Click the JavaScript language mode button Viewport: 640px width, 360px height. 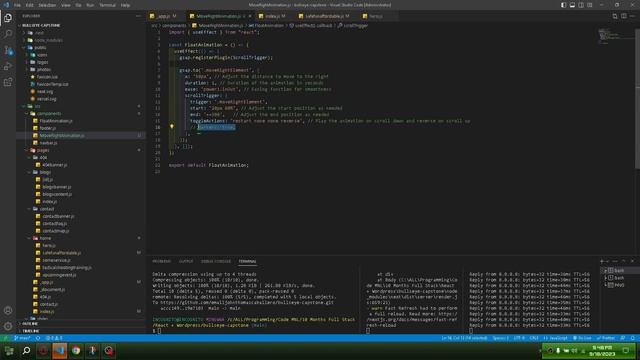pyautogui.click(x=556, y=338)
